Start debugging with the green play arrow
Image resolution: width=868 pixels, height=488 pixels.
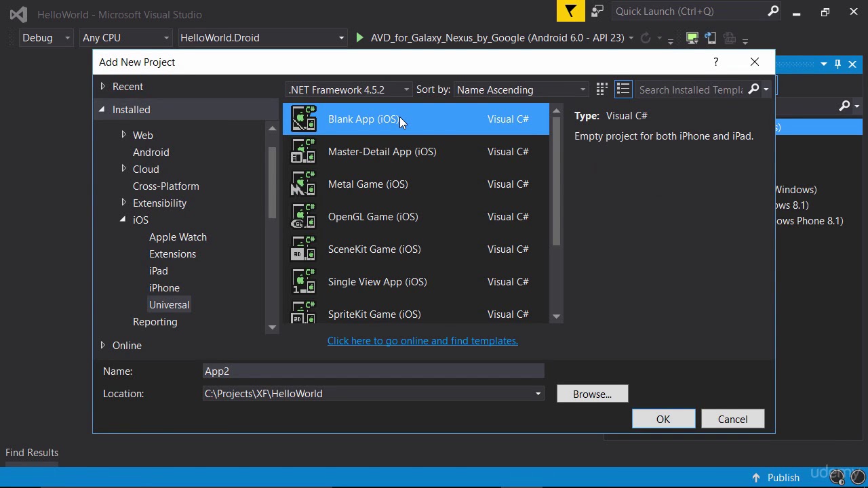tap(360, 38)
